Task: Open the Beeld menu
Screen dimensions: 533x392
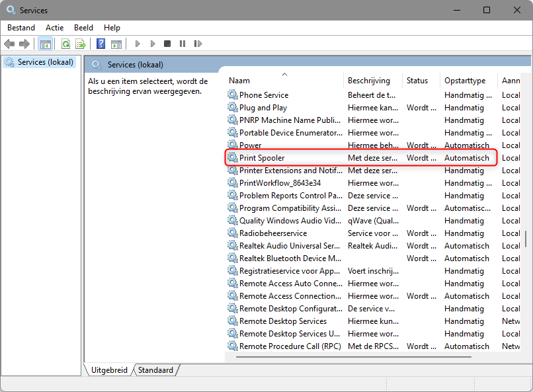Action: [x=83, y=28]
